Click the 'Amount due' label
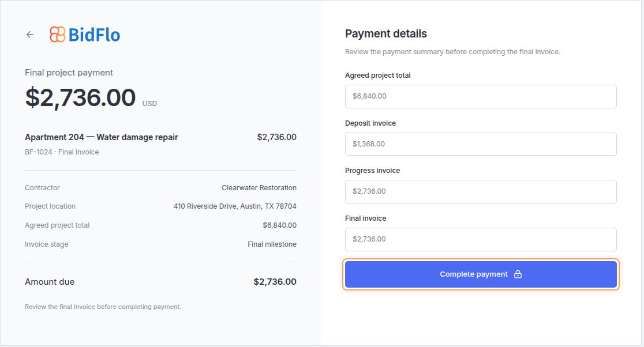The height and width of the screenshot is (347, 644). coord(50,282)
